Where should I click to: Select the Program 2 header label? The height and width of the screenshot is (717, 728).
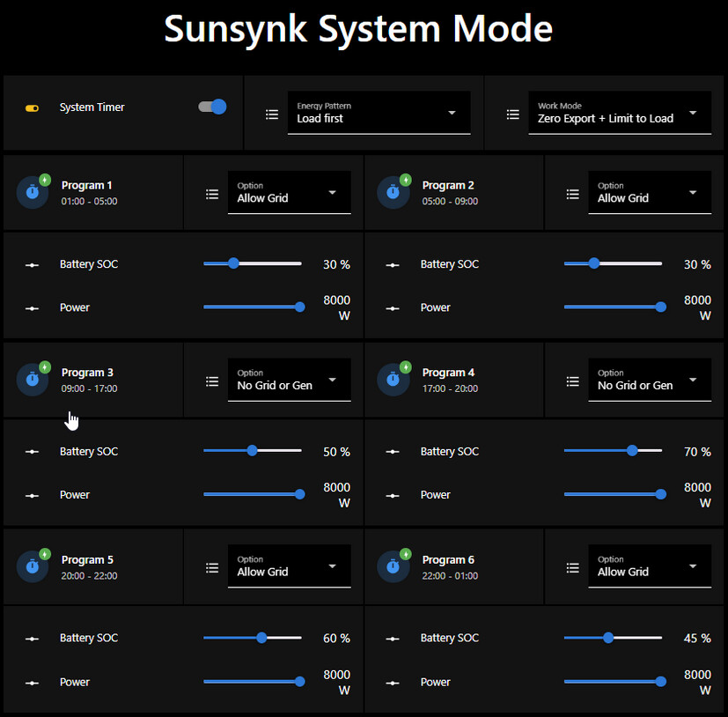pyautogui.click(x=448, y=185)
